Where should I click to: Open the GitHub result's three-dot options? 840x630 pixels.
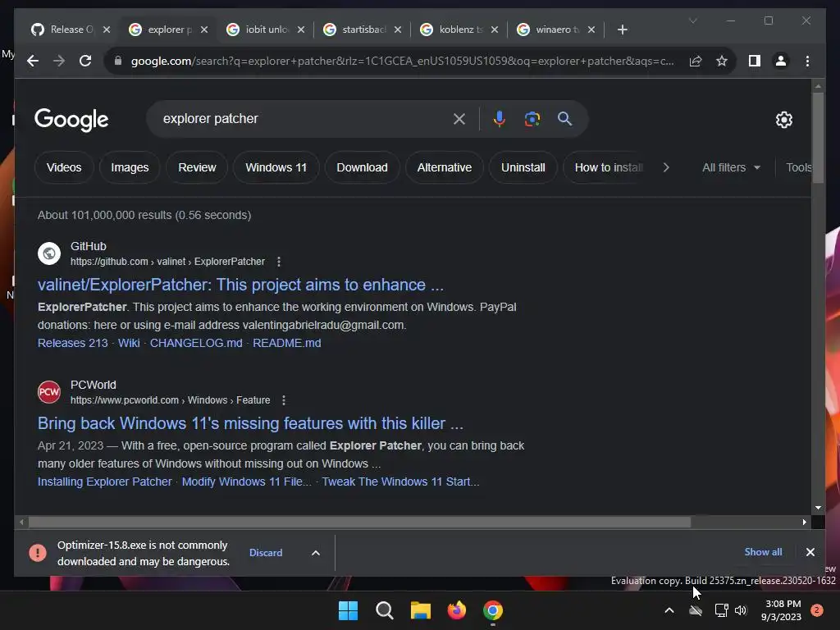pyautogui.click(x=279, y=262)
